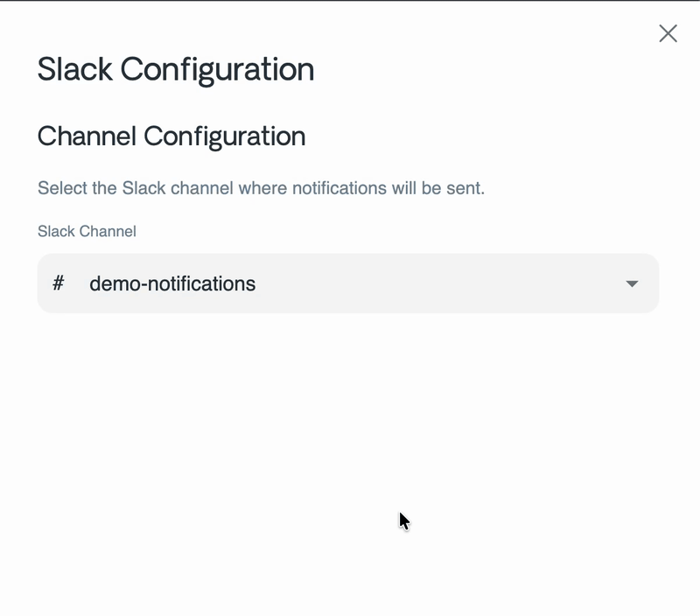Close the Slack Configuration dialog
Image resolution: width=700 pixels, height=616 pixels.
click(x=668, y=33)
